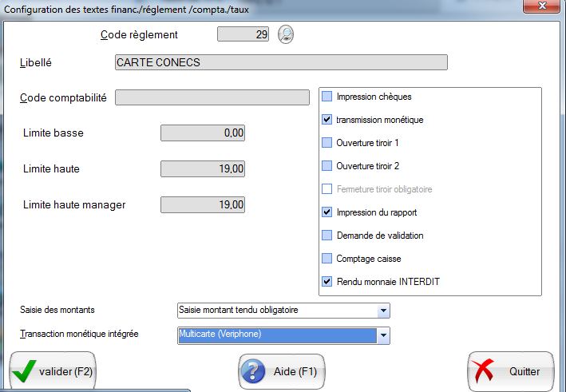Select the Limite basse value field

(x=203, y=133)
